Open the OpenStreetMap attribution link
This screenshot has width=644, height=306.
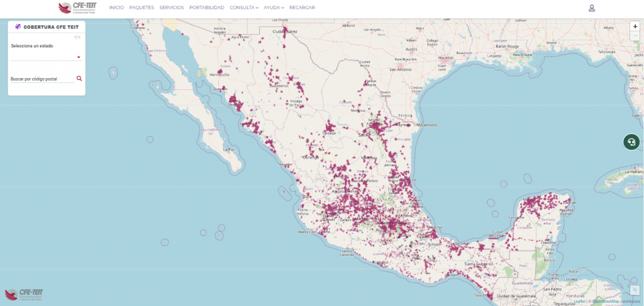pyautogui.click(x=606, y=302)
